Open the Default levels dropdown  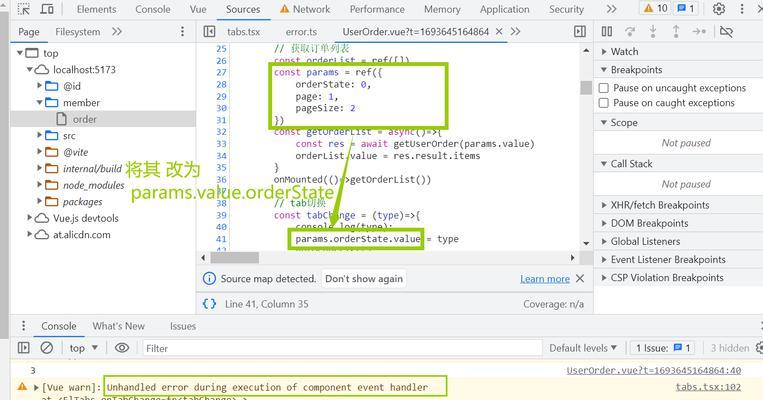[x=582, y=348]
